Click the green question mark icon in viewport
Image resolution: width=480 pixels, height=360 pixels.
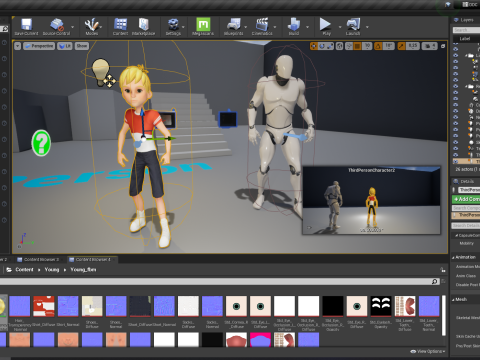pos(41,143)
